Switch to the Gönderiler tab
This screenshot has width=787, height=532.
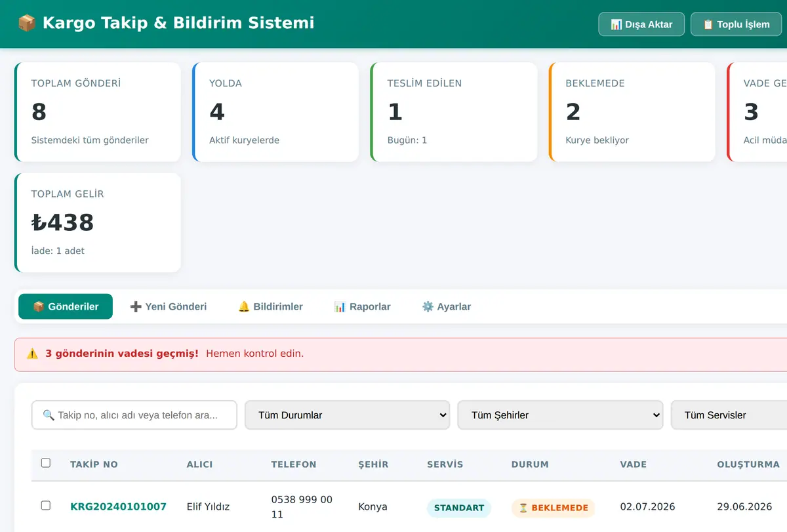[66, 306]
